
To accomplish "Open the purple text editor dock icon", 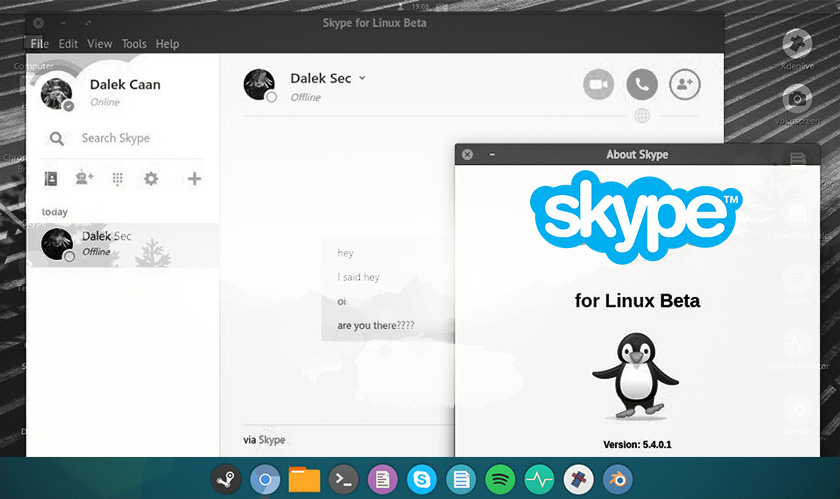I will click(382, 479).
